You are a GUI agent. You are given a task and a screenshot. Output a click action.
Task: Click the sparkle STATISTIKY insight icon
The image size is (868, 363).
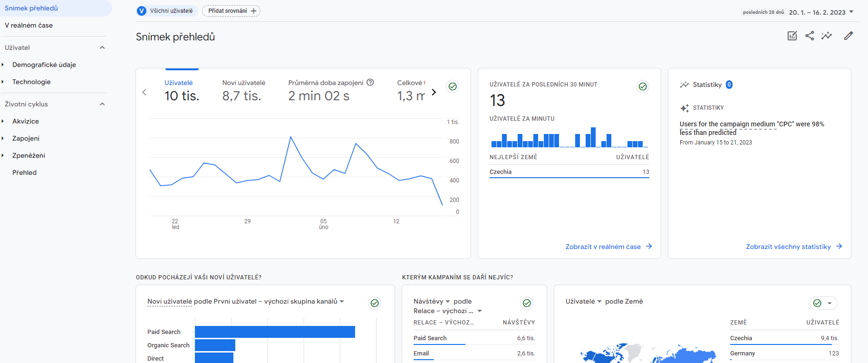(685, 108)
